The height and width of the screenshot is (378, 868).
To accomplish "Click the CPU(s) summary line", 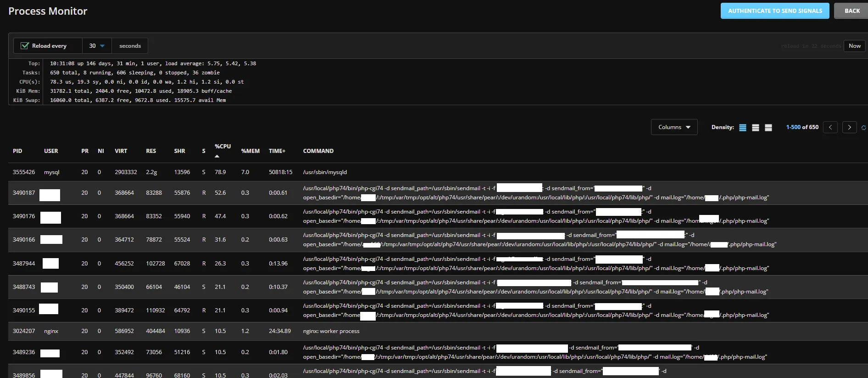I will pyautogui.click(x=147, y=82).
